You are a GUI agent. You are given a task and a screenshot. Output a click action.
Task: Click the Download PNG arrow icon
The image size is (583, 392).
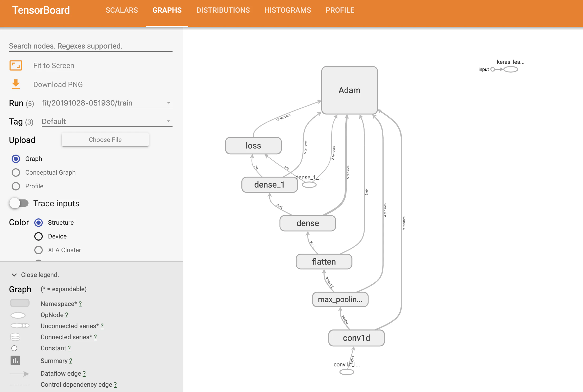tap(16, 84)
